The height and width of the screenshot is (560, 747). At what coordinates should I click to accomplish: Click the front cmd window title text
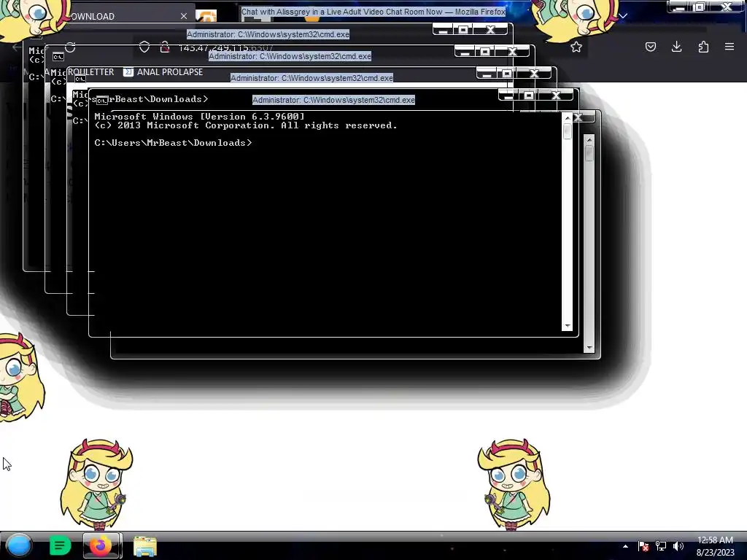333,100
